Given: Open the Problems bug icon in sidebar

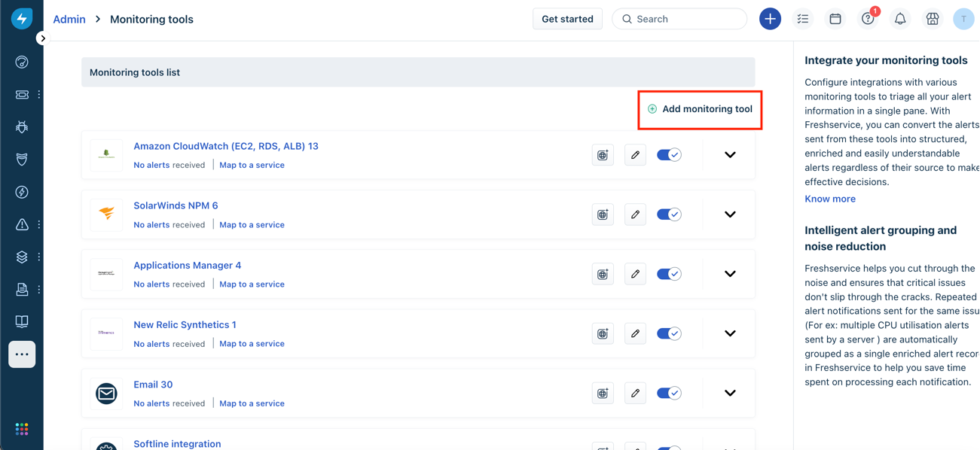Looking at the screenshot, I should [x=22, y=127].
